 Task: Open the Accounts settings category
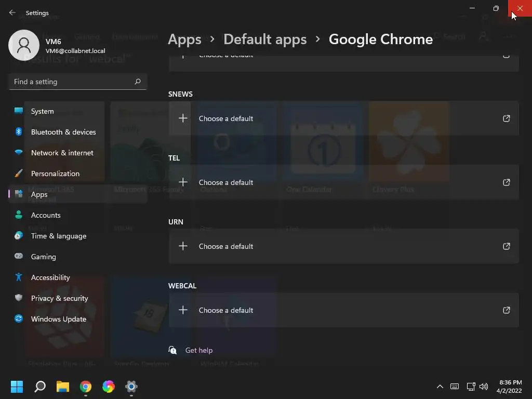point(78,215)
